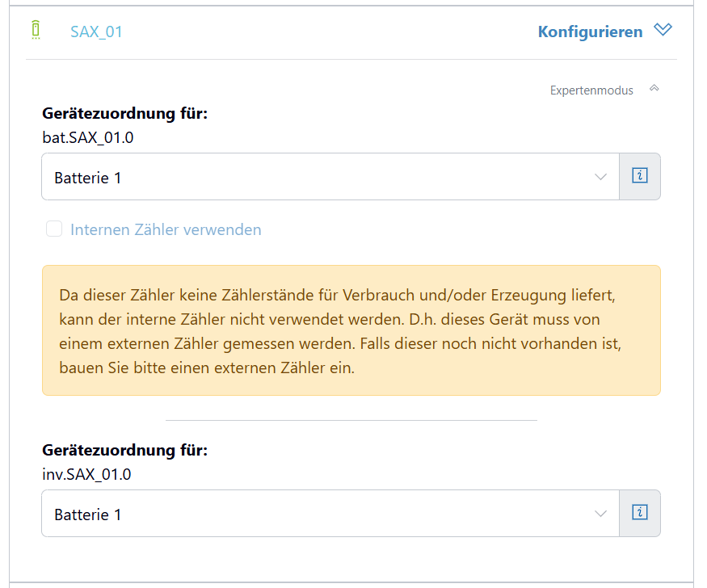
Task: Click the bat.SAX_01.0 identifier text
Action: tap(88, 137)
